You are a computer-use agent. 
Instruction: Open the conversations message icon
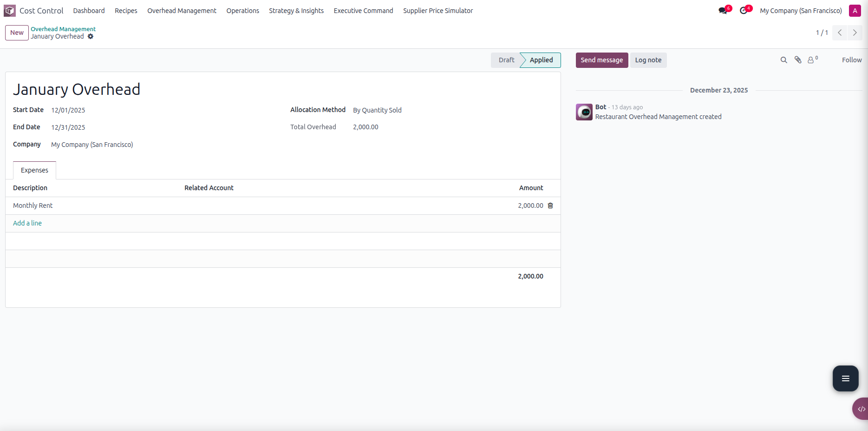point(723,11)
